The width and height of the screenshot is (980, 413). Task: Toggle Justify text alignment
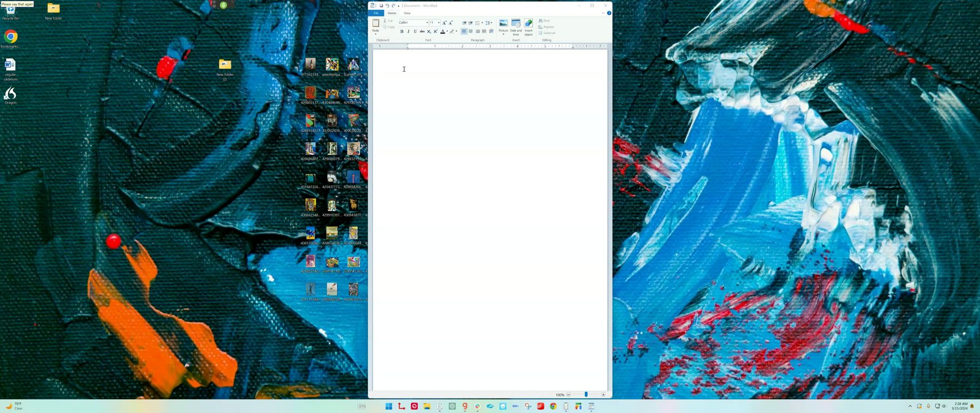point(484,31)
